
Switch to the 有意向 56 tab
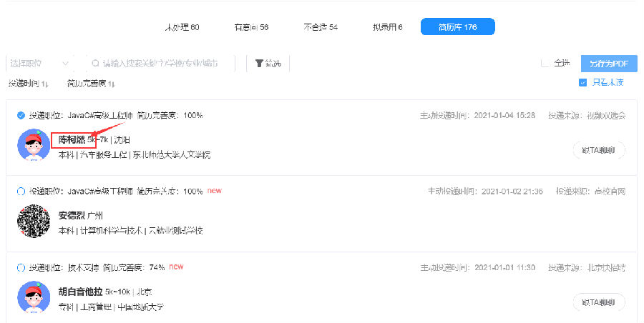(x=251, y=27)
